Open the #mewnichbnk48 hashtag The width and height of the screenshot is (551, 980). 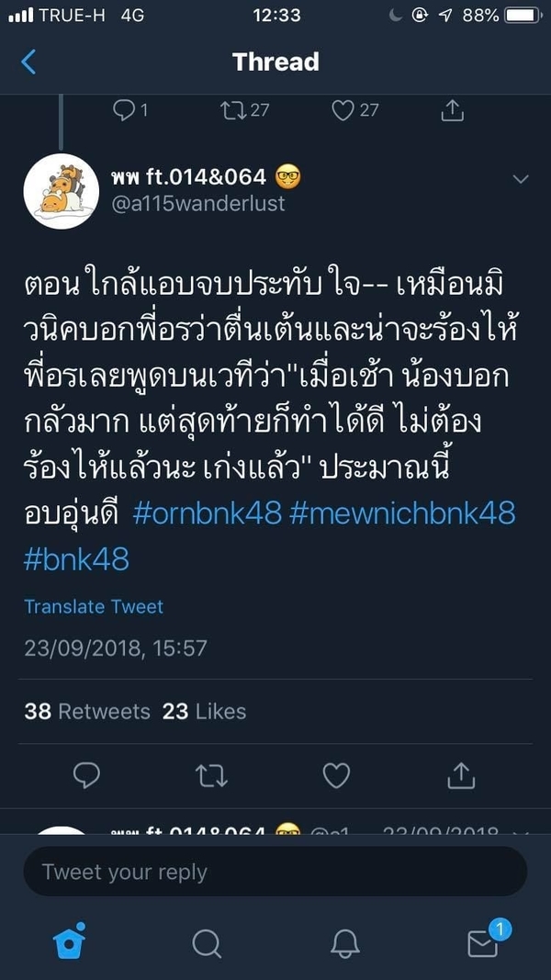coord(402,513)
